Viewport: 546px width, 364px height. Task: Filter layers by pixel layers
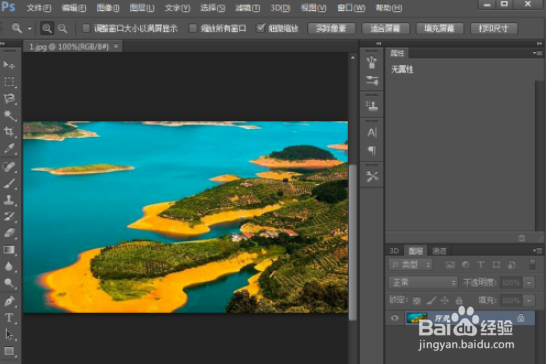tap(450, 265)
